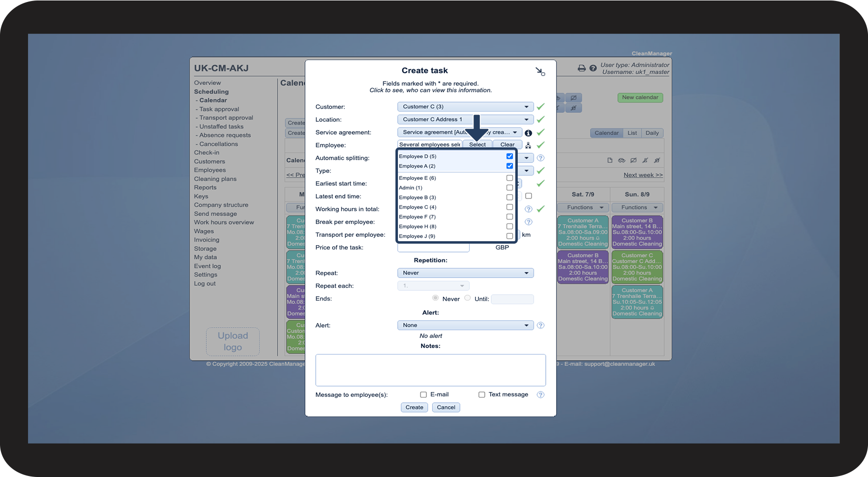Open Functions dropdown under Sat. 7/9
The image size is (868, 477).
(583, 208)
